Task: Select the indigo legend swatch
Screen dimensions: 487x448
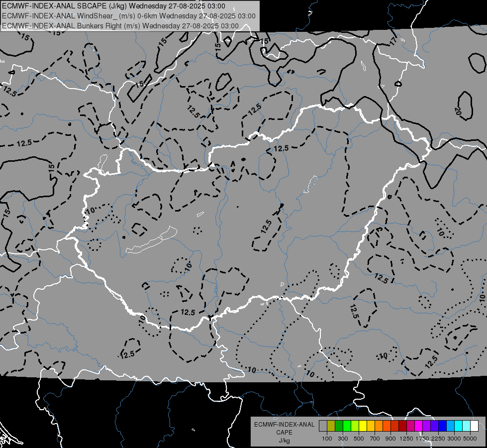Action: tap(434, 426)
